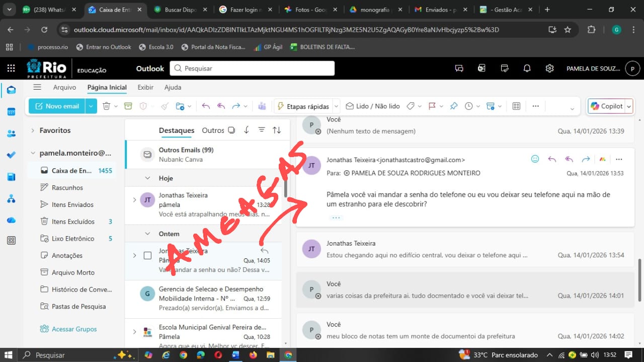
Task: Select checkbox for Jonathas Teixeira email from Ontem
Action: click(147, 255)
